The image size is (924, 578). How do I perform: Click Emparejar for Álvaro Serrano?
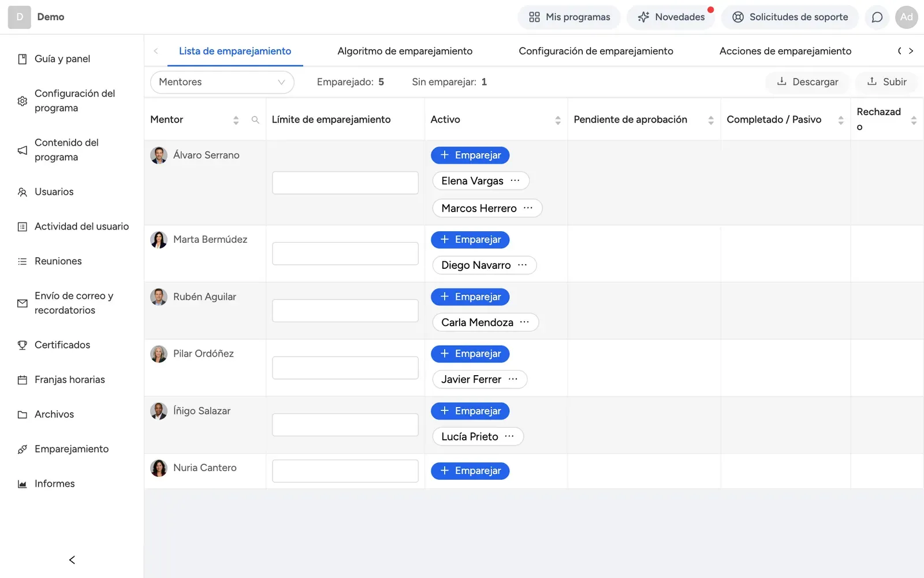click(470, 155)
